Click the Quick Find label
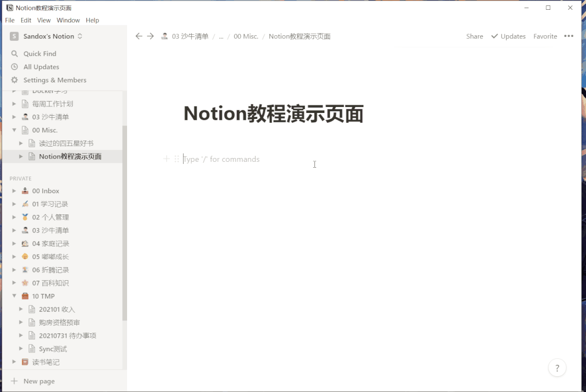Screen dimensions: 586x392 [40, 54]
